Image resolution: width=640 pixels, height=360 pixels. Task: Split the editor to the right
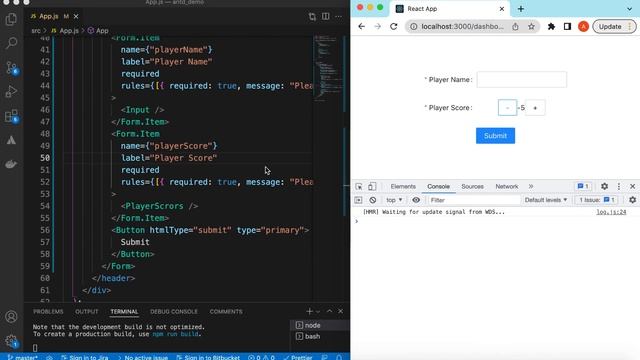[x=326, y=16]
